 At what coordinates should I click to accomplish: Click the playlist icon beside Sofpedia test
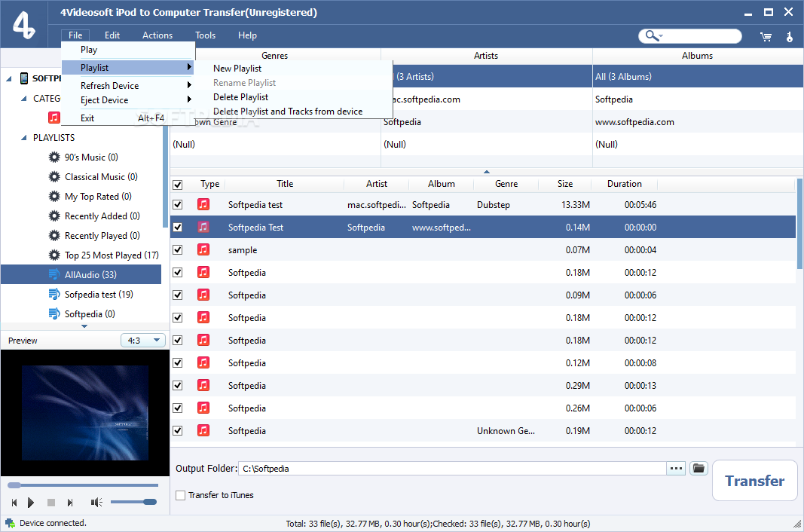pos(54,294)
